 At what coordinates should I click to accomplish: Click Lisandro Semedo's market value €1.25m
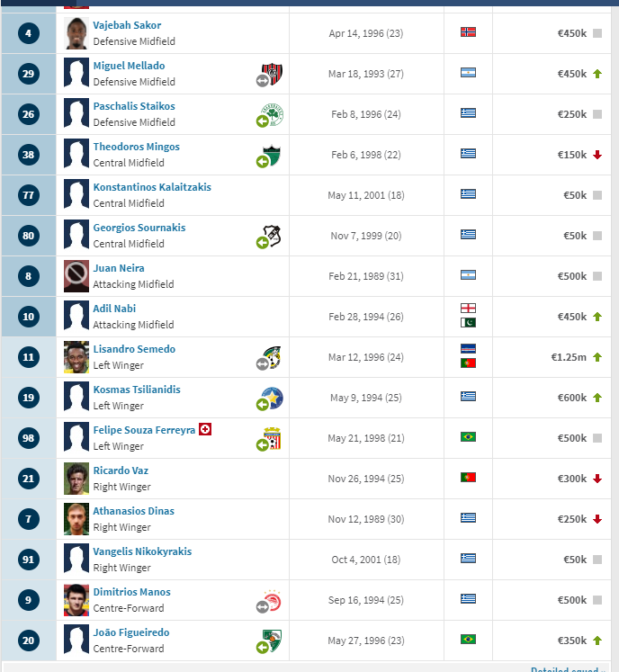[569, 357]
